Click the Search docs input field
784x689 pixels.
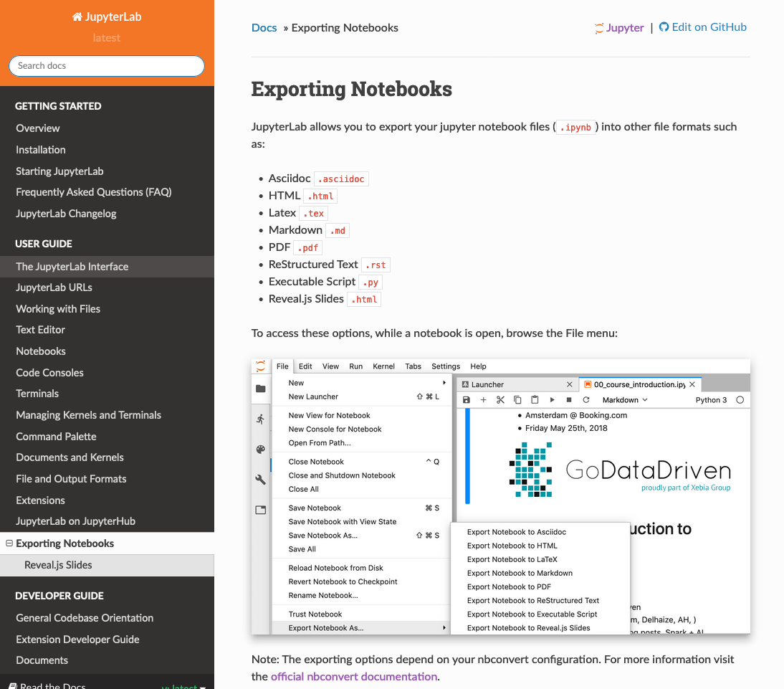107,66
